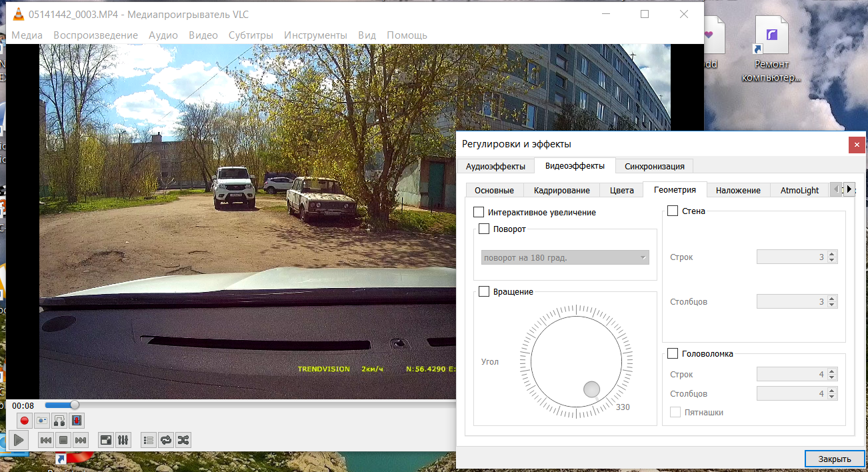868x472 pixels.
Task: Show the playlist
Action: [149, 440]
